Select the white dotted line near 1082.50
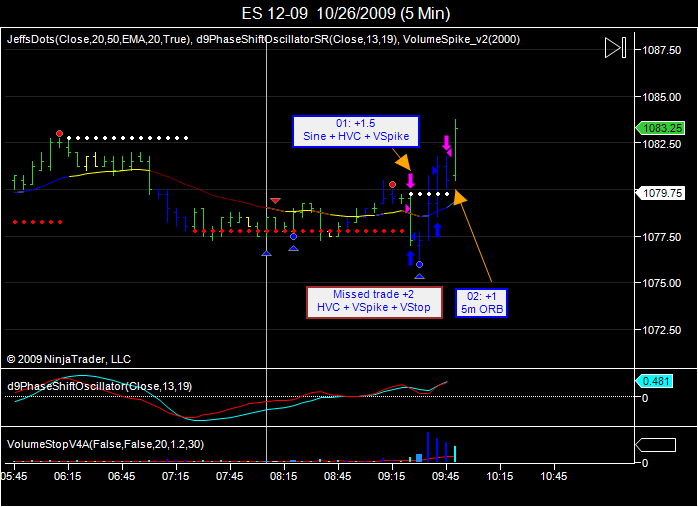This screenshot has height=507, width=698. click(x=128, y=138)
